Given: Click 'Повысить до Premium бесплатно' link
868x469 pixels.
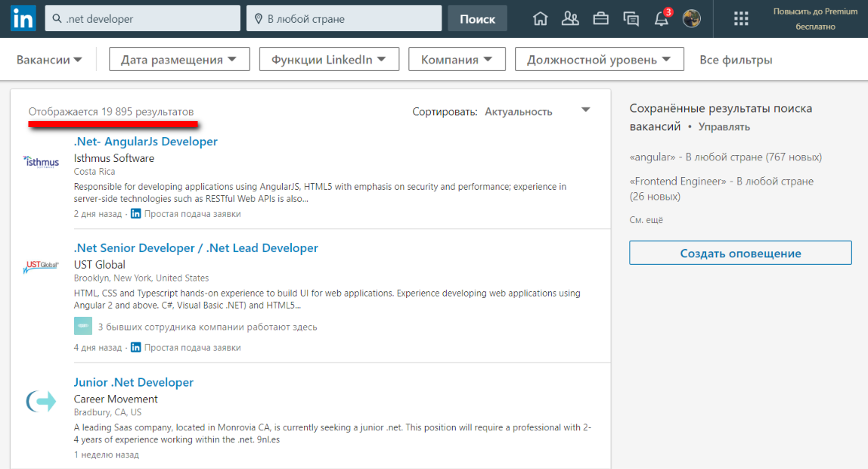Looking at the screenshot, I should point(815,19).
